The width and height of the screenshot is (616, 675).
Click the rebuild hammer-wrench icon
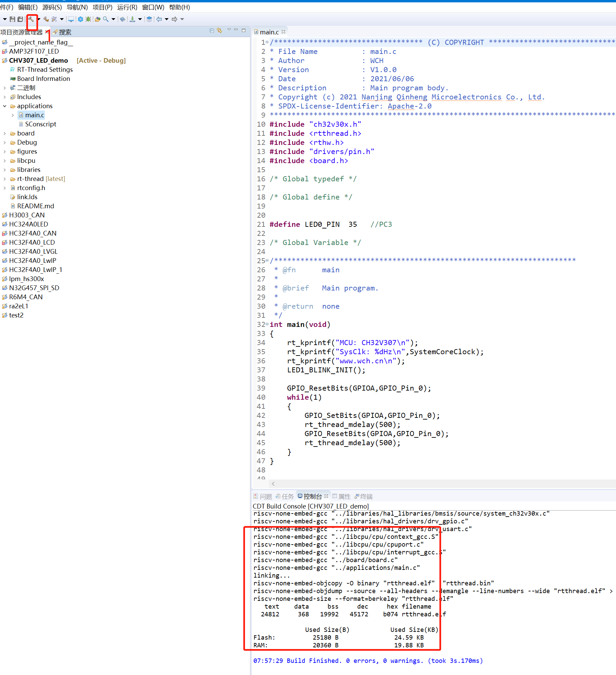[46, 19]
